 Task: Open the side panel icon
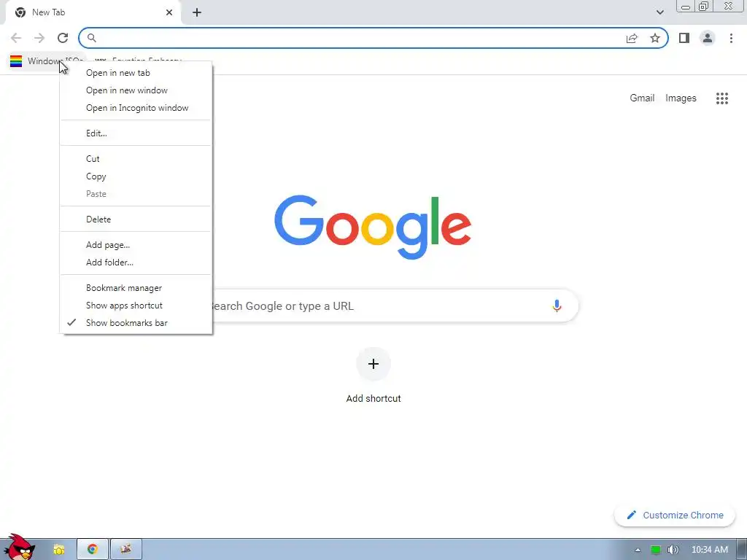(x=684, y=38)
